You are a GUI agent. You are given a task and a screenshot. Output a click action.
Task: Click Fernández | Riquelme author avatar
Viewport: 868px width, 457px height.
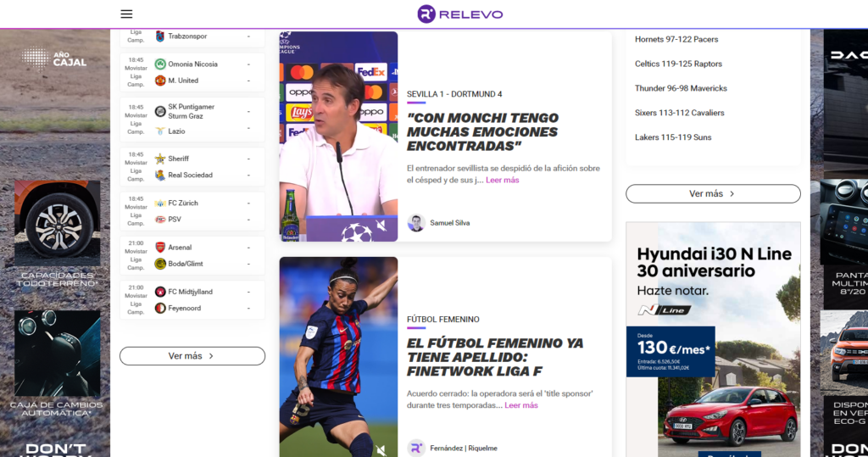point(416,449)
